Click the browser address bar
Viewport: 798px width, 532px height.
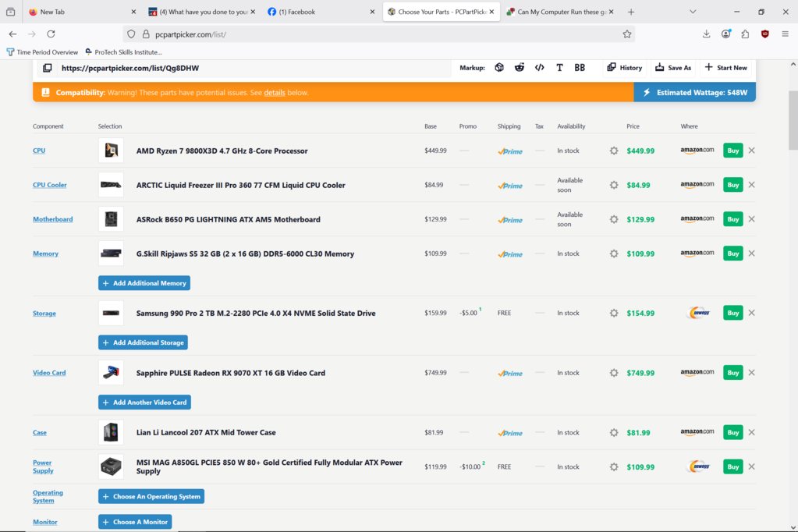(380, 34)
